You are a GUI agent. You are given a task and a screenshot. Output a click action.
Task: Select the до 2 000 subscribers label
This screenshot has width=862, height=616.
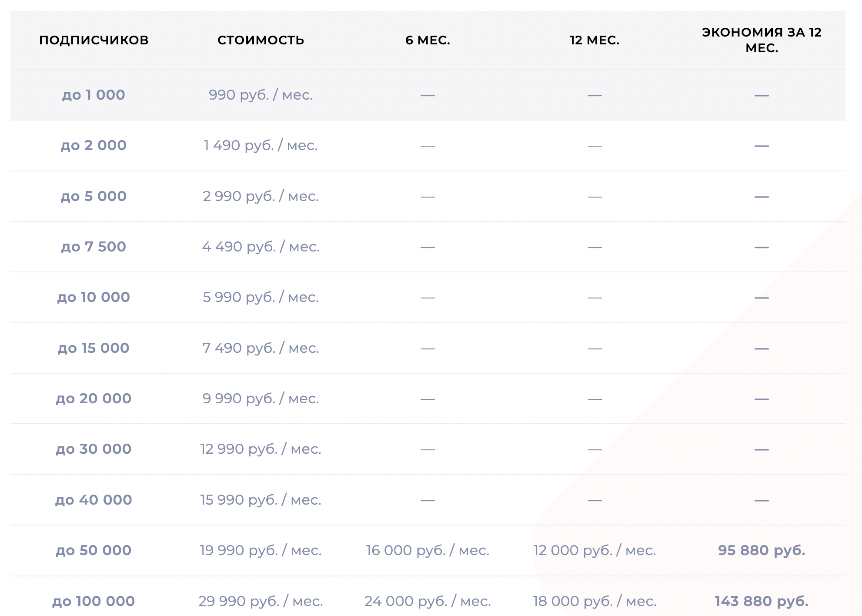pyautogui.click(x=94, y=145)
